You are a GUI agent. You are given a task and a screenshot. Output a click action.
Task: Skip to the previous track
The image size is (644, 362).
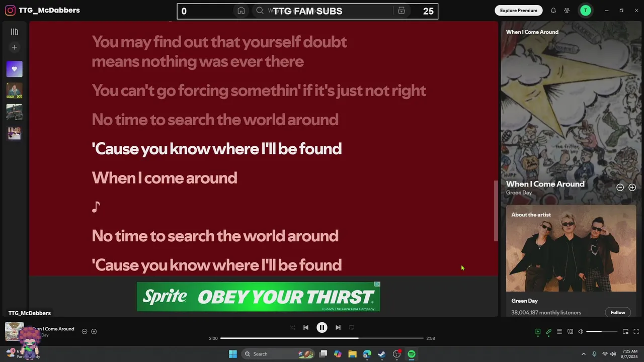(306, 327)
